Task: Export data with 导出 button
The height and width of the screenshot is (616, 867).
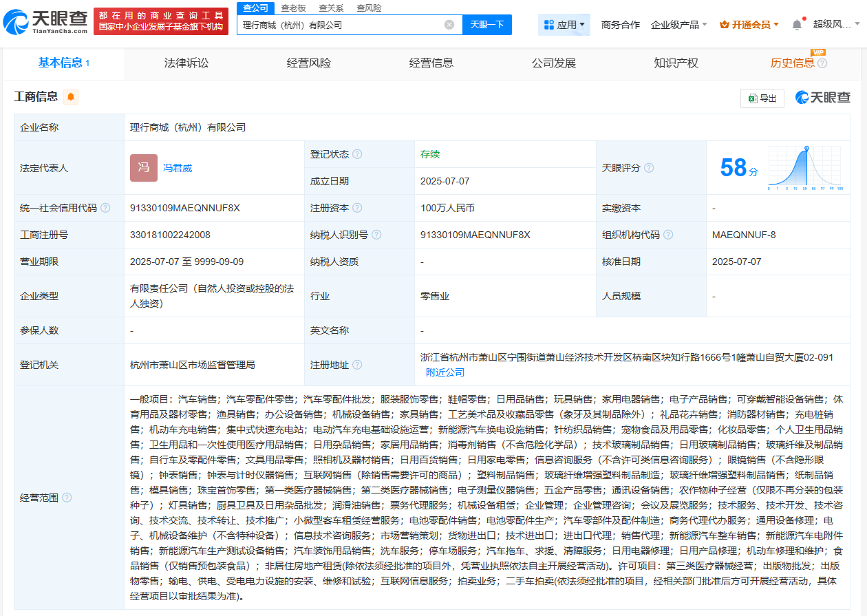Action: pos(762,98)
